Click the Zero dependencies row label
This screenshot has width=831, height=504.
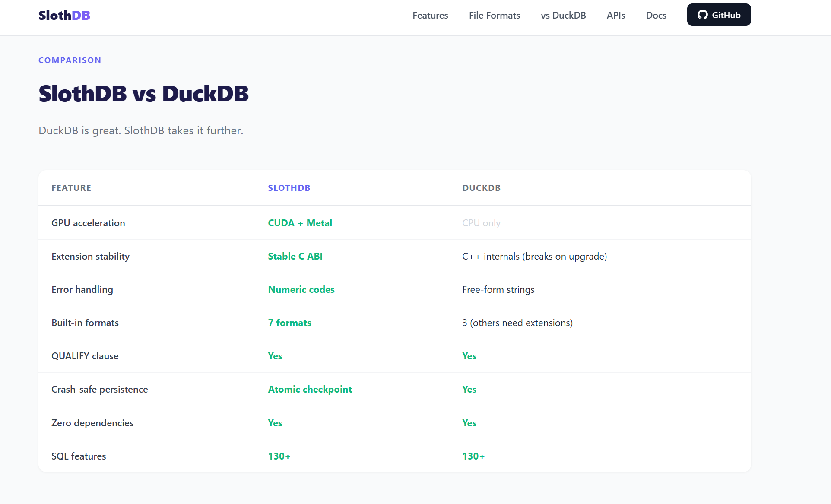(x=92, y=423)
